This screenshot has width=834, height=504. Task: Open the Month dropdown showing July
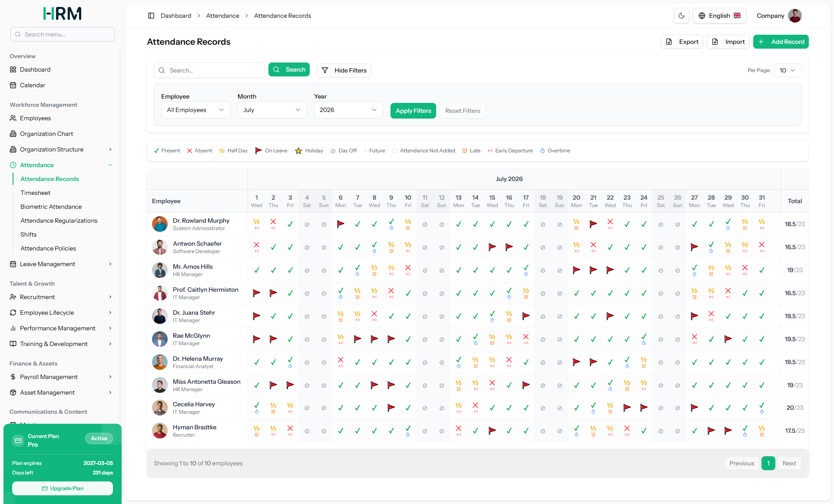pos(272,110)
